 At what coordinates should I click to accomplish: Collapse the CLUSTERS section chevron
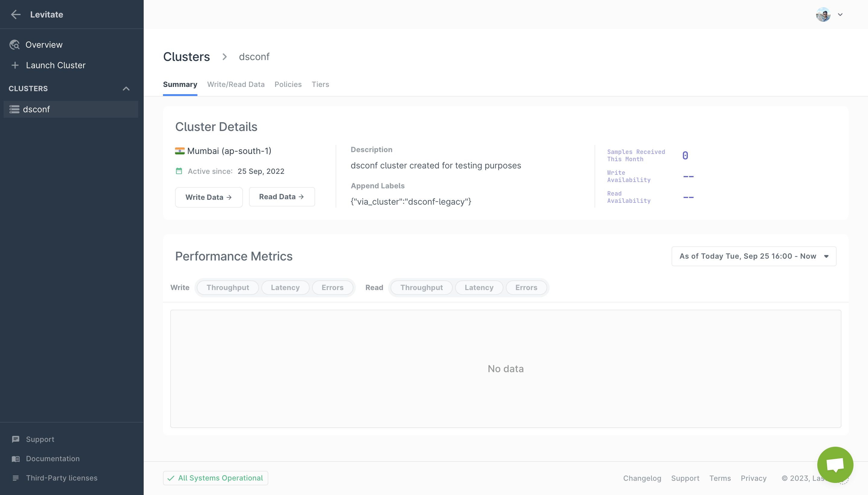[126, 89]
